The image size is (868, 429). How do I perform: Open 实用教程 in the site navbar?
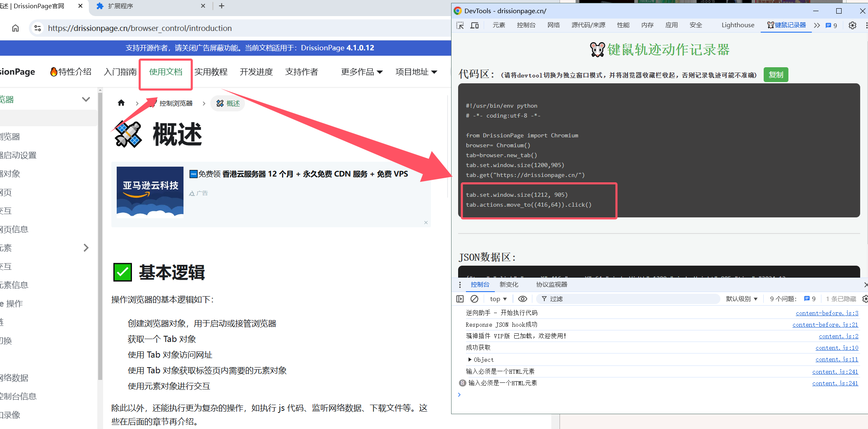click(211, 72)
